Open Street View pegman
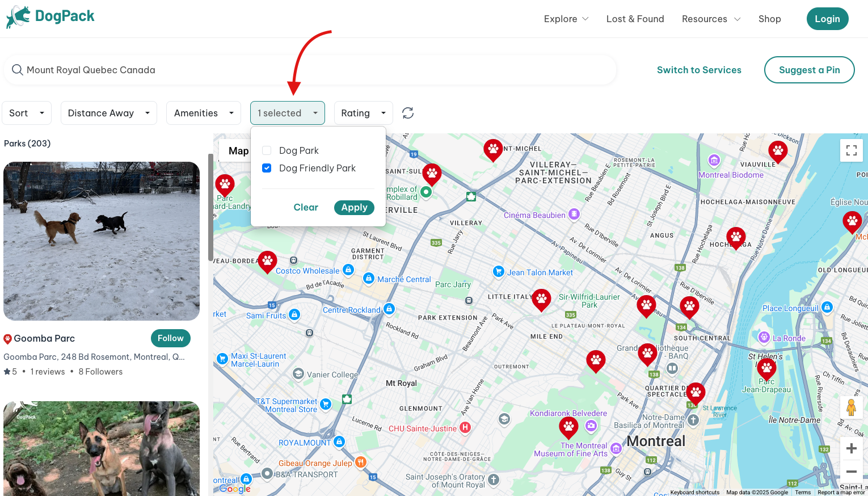The image size is (868, 496). pos(851,407)
